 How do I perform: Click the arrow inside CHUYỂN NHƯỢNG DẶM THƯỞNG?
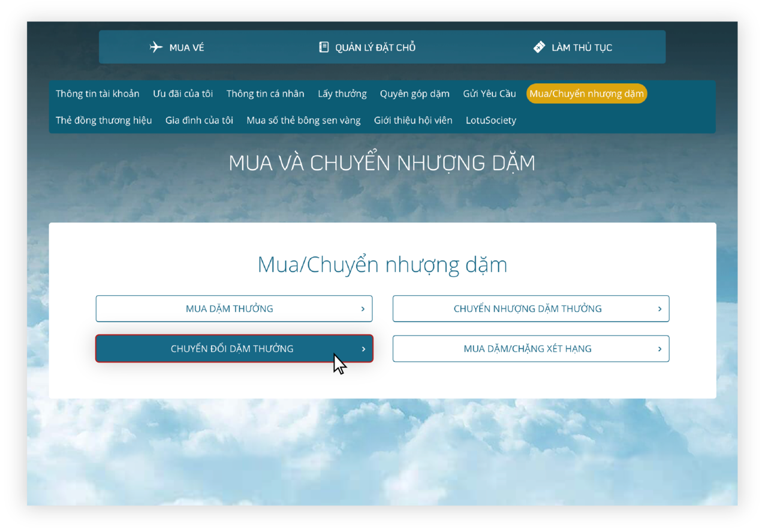pyautogui.click(x=659, y=309)
